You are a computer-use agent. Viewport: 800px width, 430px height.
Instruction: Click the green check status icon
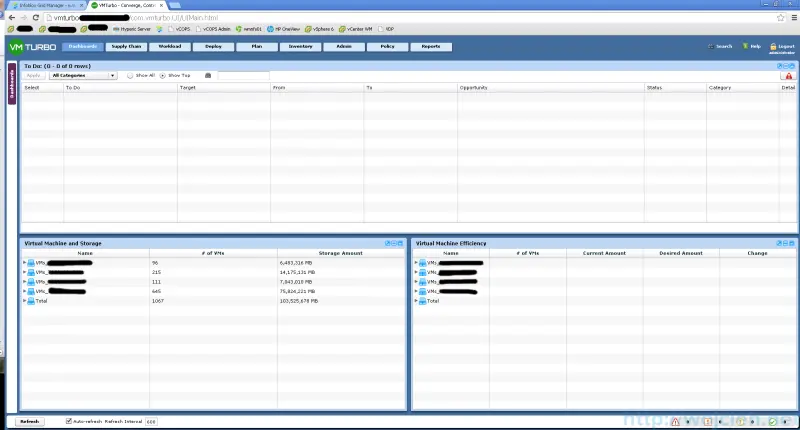(x=772, y=422)
